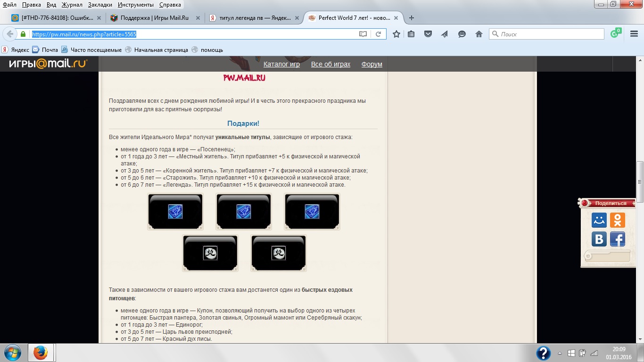Open the Журнал menu

tap(72, 5)
